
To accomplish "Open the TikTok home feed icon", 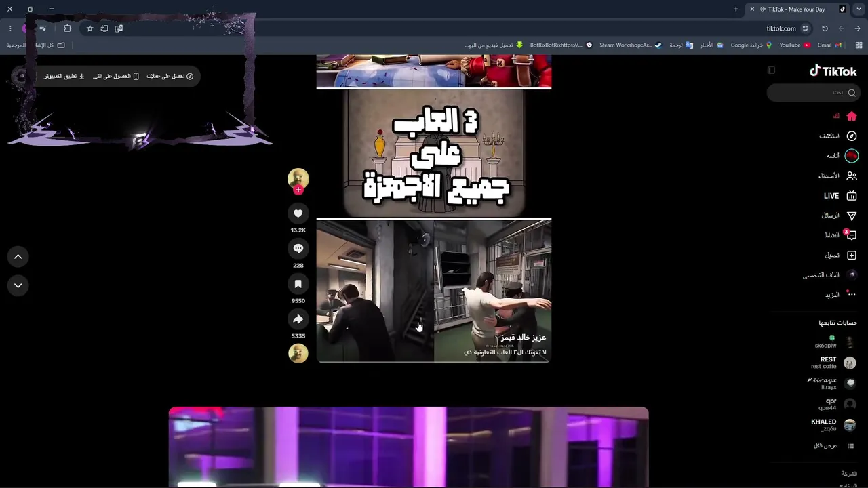I will pos(852,116).
